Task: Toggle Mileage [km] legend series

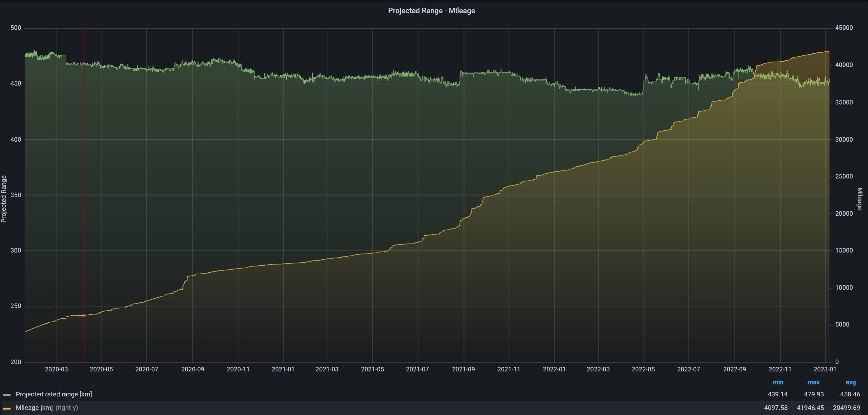Action: [34, 408]
